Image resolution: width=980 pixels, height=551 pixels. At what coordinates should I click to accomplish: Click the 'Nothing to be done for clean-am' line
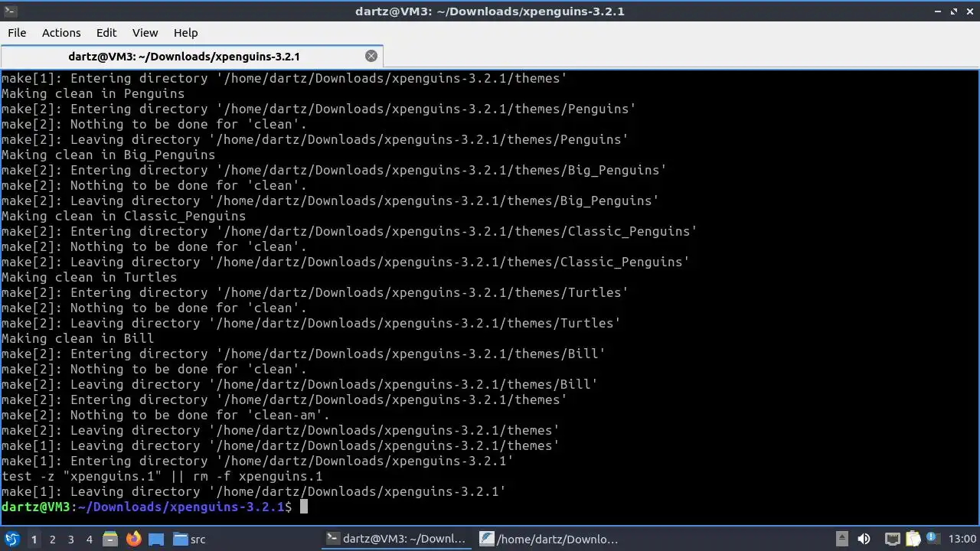tap(165, 415)
